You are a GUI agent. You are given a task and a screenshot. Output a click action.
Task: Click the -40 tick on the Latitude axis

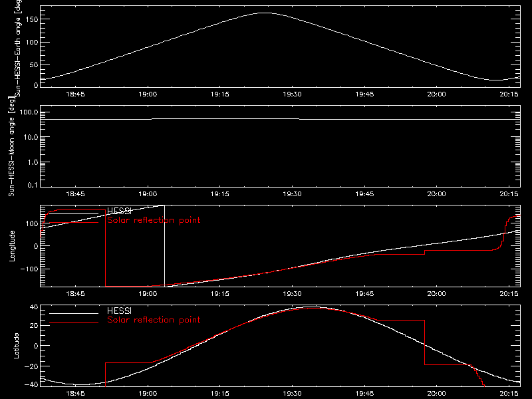(32, 385)
